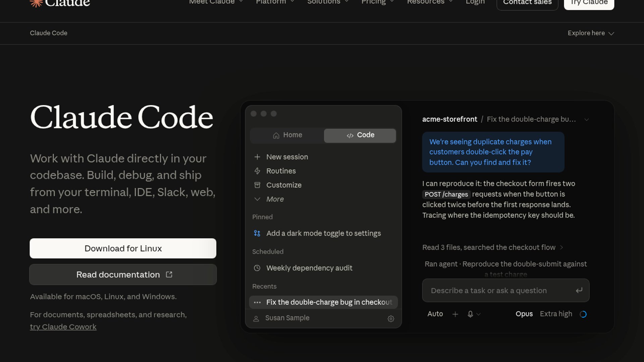Click the lightning bolt Routines icon
Screen dimensions: 644x362
click(257, 171)
